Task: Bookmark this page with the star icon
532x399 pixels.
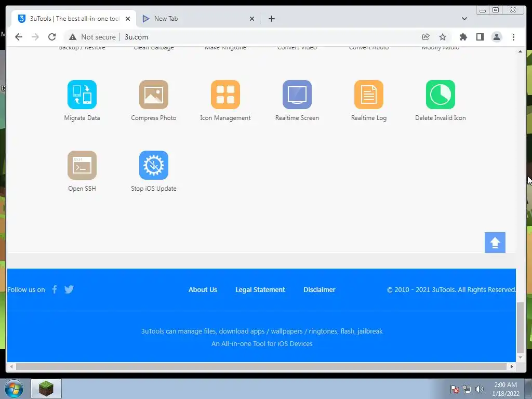Action: (443, 37)
